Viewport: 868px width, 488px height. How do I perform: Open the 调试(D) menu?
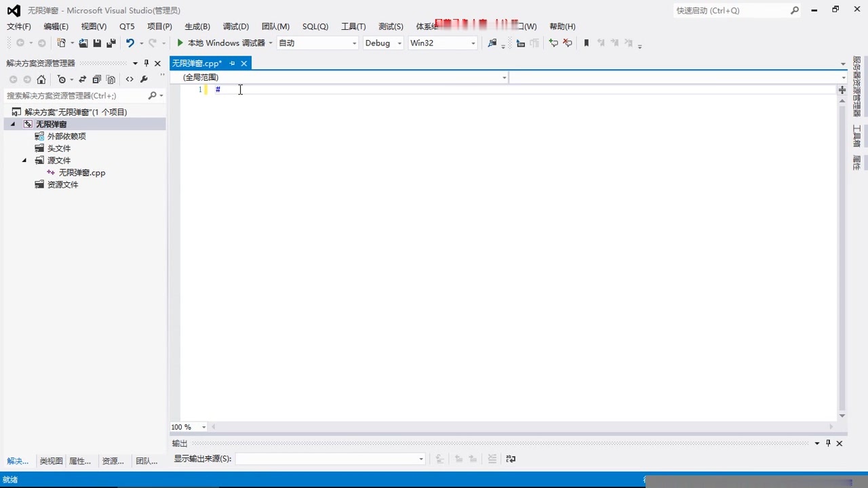point(235,26)
